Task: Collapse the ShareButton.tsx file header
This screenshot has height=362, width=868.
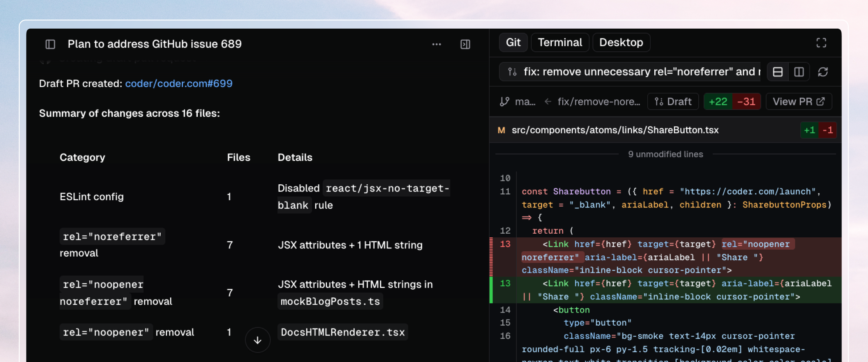Action: coord(665,130)
